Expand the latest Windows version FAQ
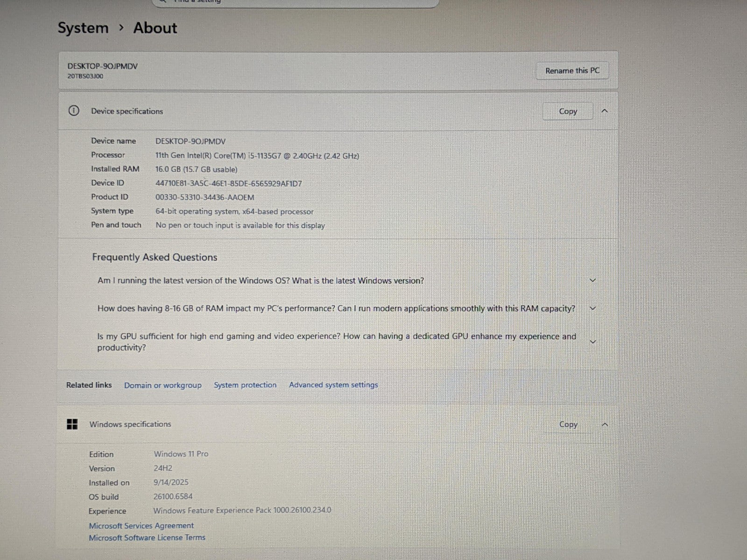Image resolution: width=747 pixels, height=560 pixels. coord(592,280)
